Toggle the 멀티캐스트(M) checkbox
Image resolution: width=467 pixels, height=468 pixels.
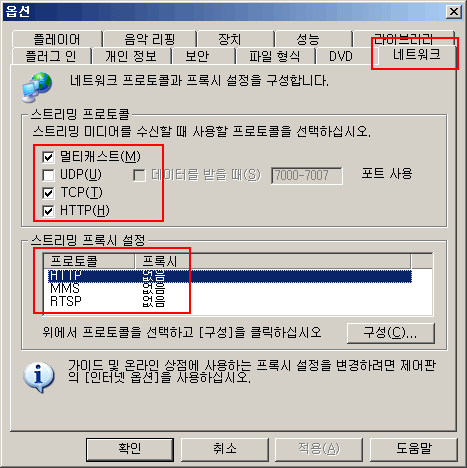(x=48, y=157)
